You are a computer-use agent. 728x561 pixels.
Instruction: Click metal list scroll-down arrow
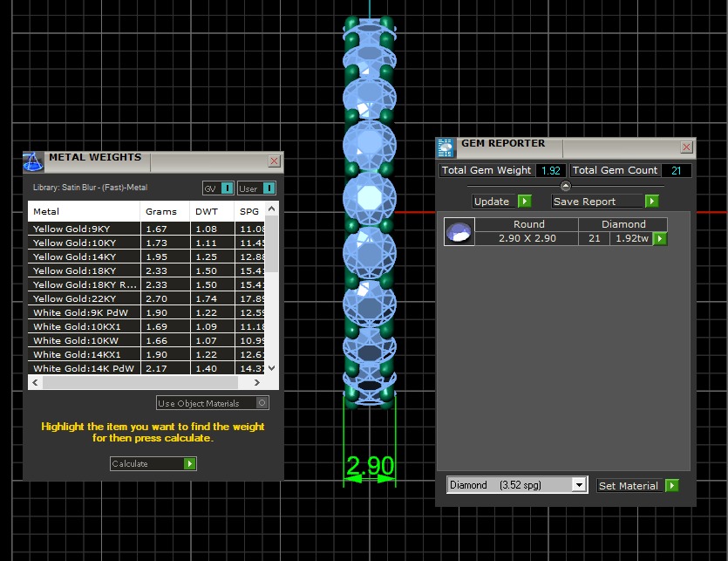click(272, 367)
